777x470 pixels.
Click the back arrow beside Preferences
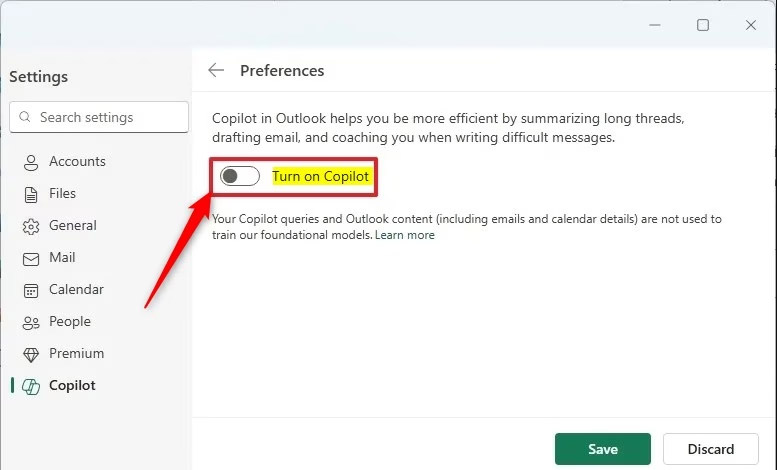click(216, 70)
